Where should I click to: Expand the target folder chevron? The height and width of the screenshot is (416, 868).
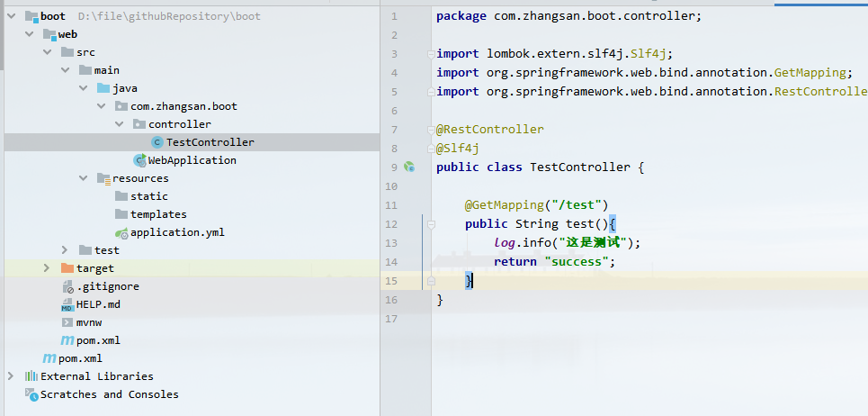point(47,268)
